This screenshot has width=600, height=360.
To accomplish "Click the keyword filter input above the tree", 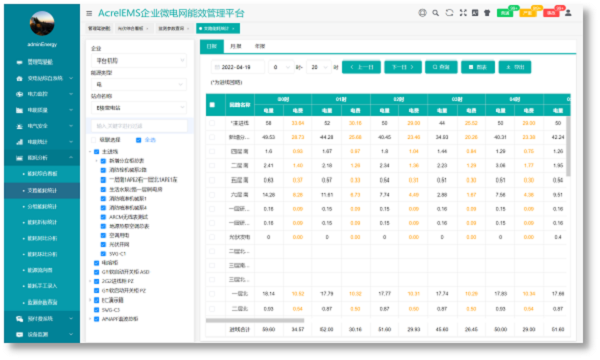I will pyautogui.click(x=139, y=126).
